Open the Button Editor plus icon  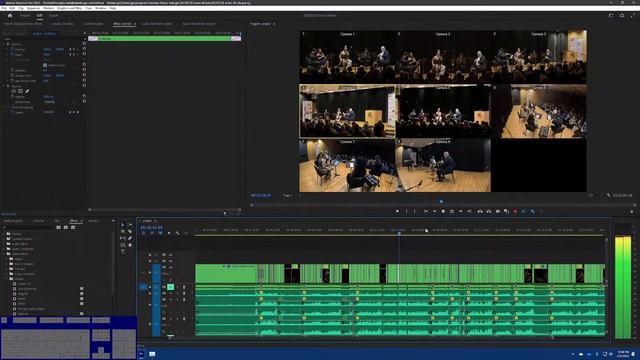[632, 211]
